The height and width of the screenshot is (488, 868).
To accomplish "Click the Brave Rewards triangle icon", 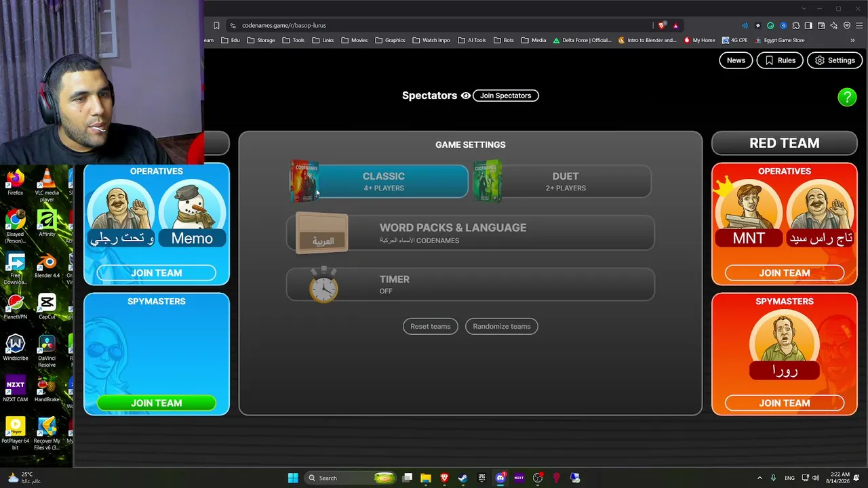I will [x=675, y=26].
